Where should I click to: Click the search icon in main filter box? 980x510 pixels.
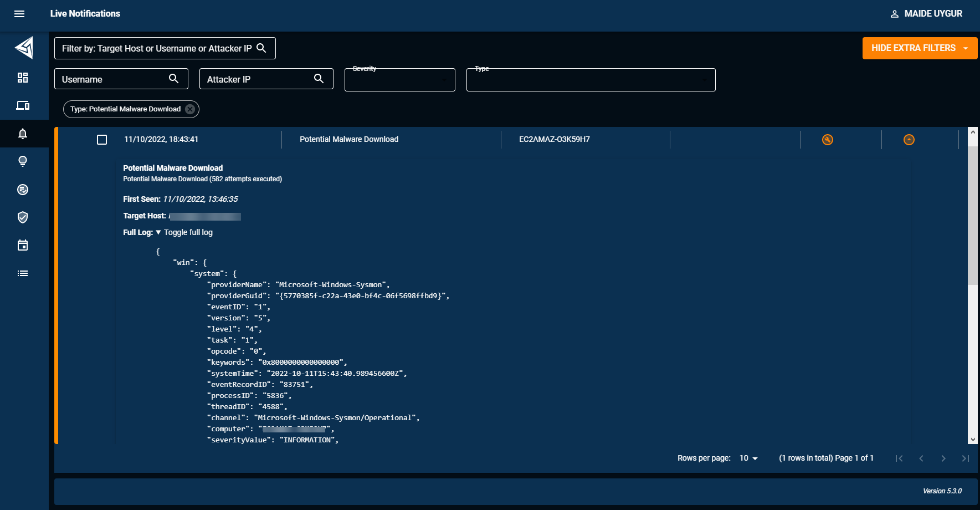pos(261,48)
